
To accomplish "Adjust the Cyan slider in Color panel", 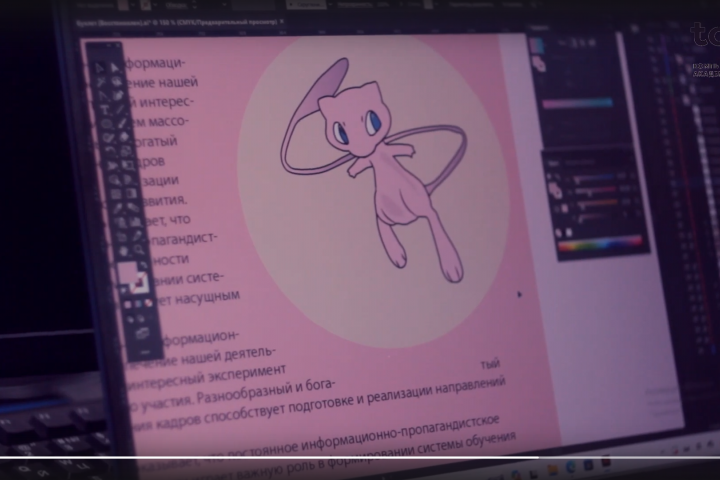I will tap(594, 178).
